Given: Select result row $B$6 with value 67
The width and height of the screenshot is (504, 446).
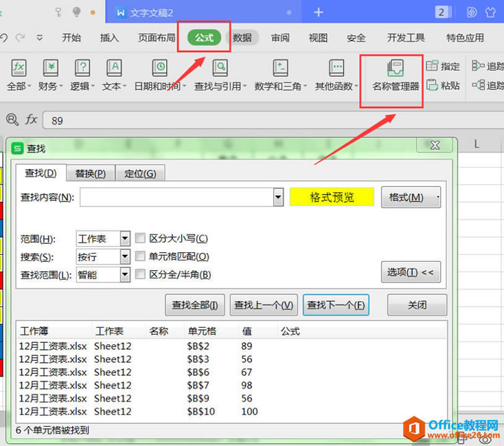Looking at the screenshot, I should 231,372.
